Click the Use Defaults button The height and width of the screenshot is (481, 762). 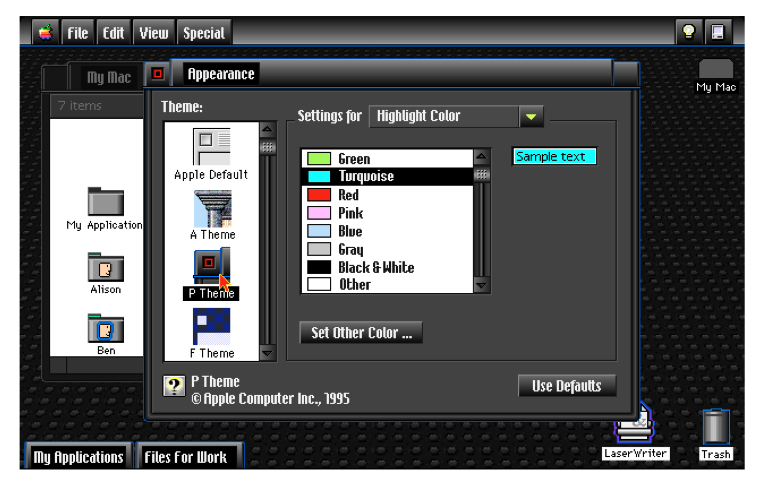567,386
